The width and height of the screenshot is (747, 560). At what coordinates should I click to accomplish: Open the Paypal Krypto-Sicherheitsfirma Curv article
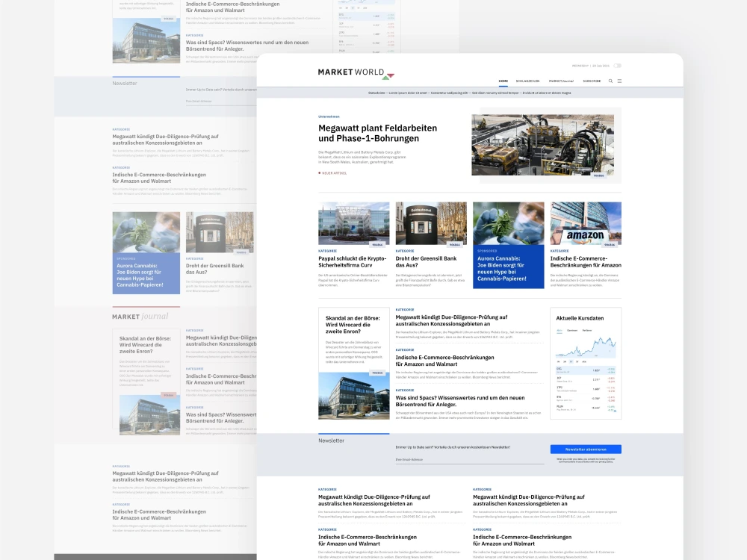351,262
